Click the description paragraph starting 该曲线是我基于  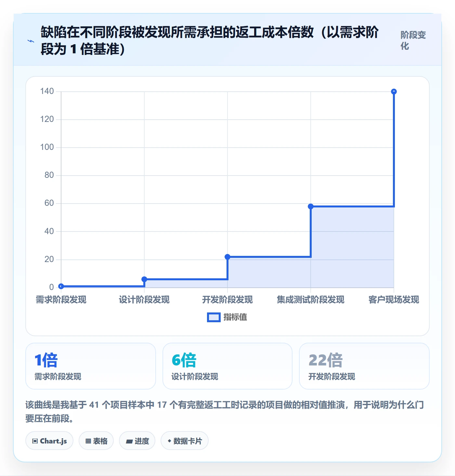click(x=225, y=412)
